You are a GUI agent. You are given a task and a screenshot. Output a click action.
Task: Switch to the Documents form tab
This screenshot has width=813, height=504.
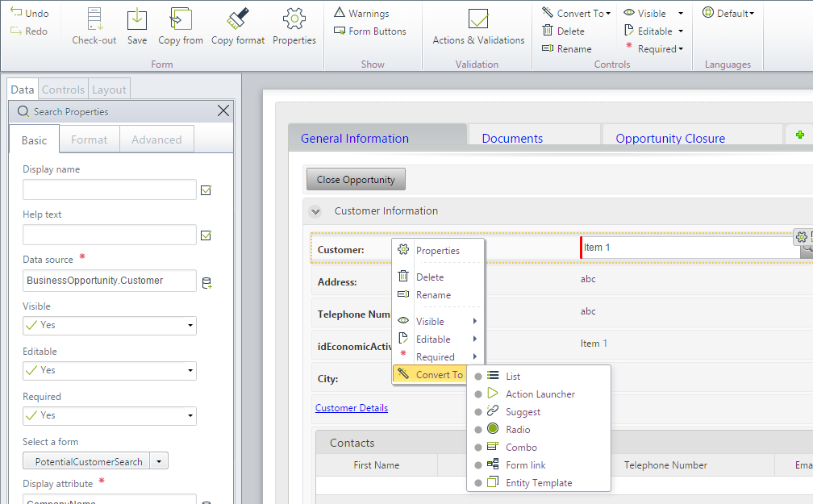[535, 135]
